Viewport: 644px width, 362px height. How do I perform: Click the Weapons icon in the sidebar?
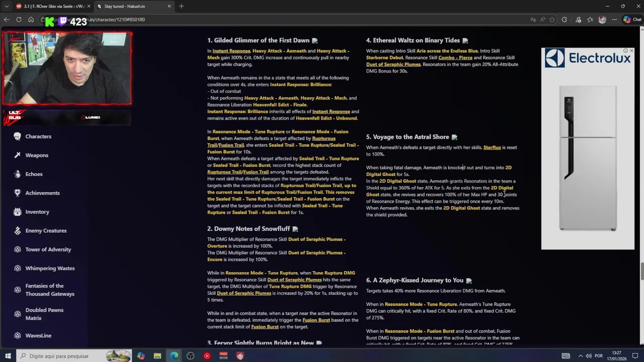click(18, 155)
